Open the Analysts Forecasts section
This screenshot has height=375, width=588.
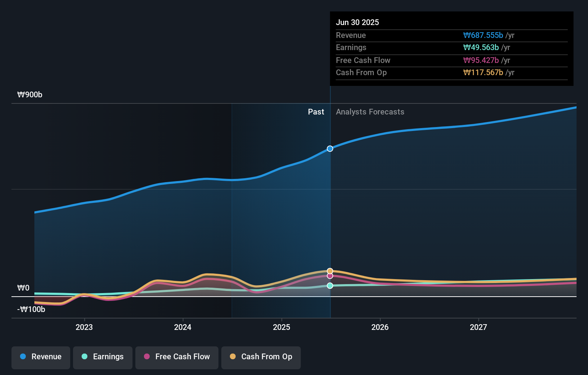point(370,112)
